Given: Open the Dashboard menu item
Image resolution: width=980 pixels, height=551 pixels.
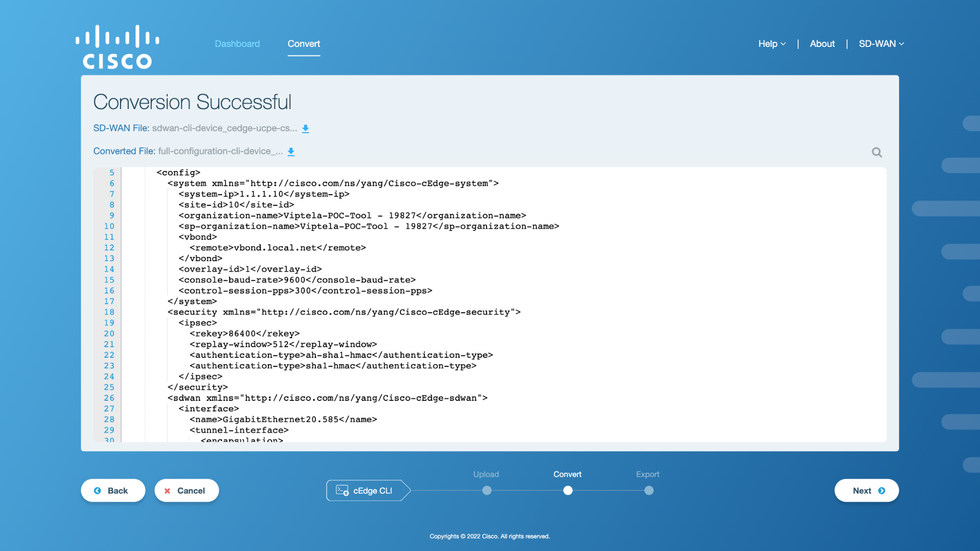Looking at the screenshot, I should point(237,44).
